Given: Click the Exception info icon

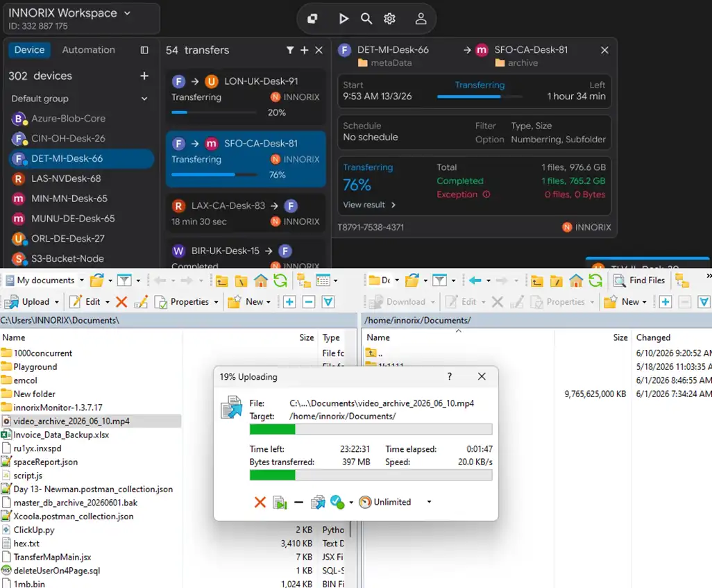Looking at the screenshot, I should click(486, 194).
